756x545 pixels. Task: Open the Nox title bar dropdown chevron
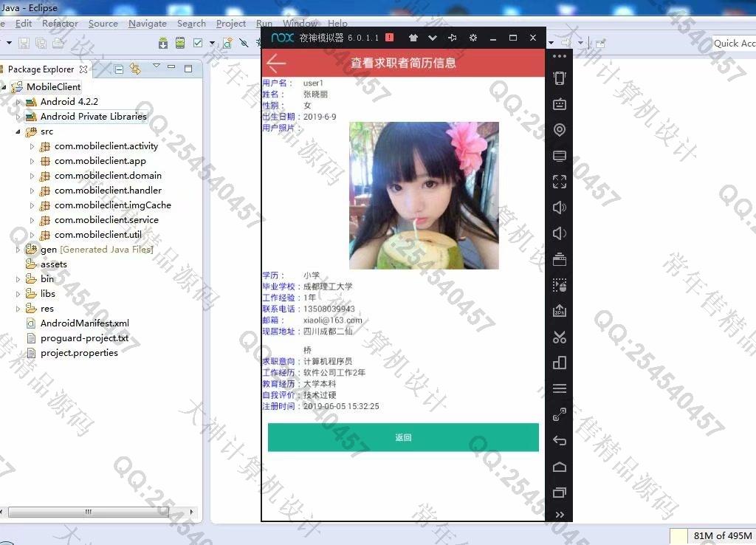coord(433,38)
